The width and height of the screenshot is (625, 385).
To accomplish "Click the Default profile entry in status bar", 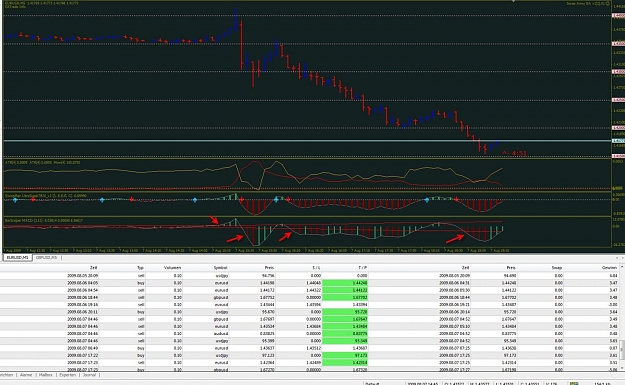I will point(372,383).
